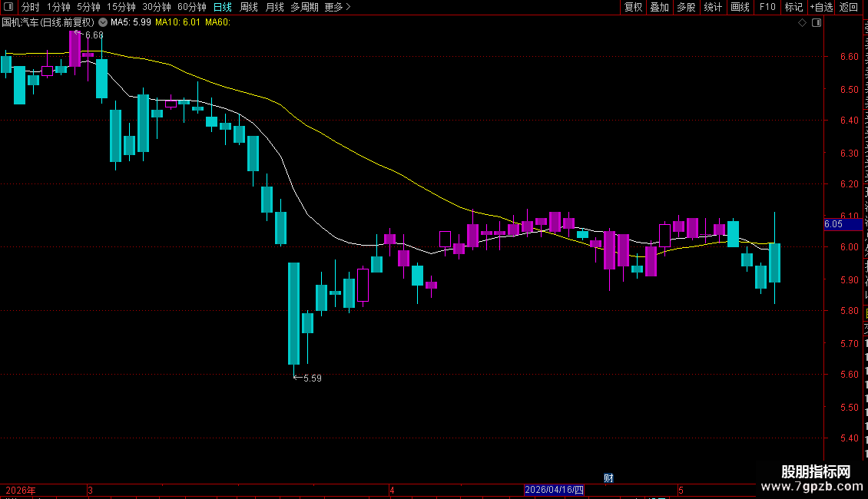Click the 统计 statistics button

click(713, 7)
